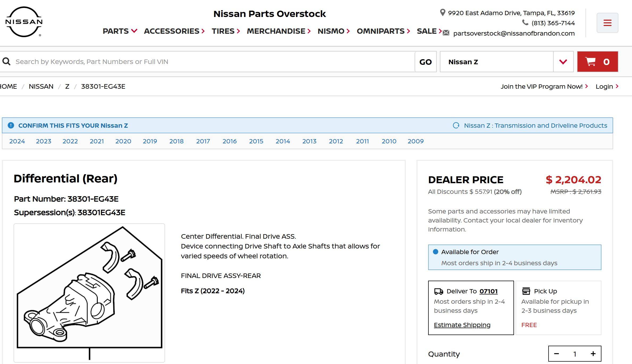Click the refresh icon beside Transmission and Driveline
Viewport: 632px width, 364px height.
point(456,125)
